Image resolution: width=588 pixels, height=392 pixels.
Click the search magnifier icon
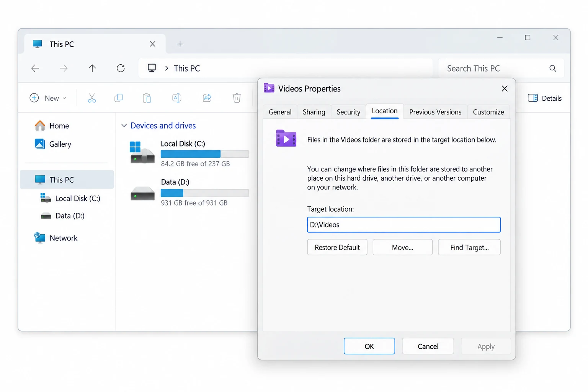(x=553, y=68)
